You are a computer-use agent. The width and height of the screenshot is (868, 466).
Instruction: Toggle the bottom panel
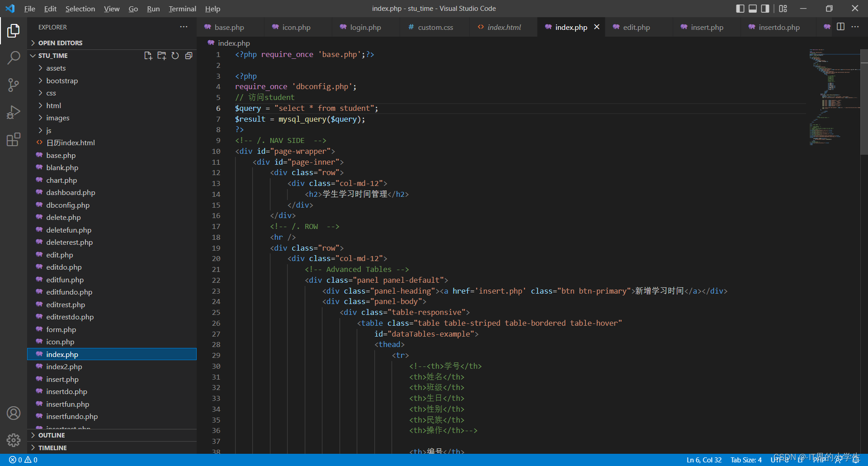tap(753, 9)
